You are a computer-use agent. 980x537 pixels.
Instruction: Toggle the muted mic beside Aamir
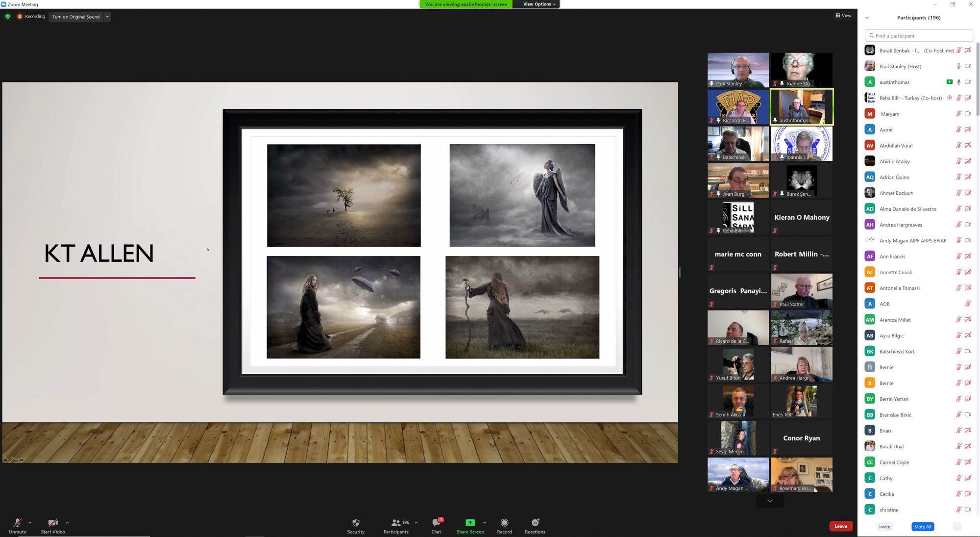coord(958,129)
